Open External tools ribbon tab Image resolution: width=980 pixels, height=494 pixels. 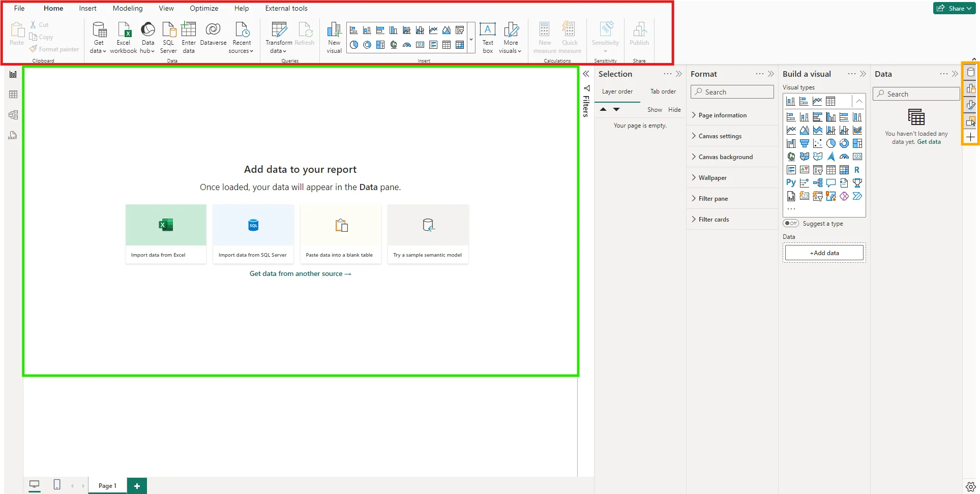(x=286, y=8)
